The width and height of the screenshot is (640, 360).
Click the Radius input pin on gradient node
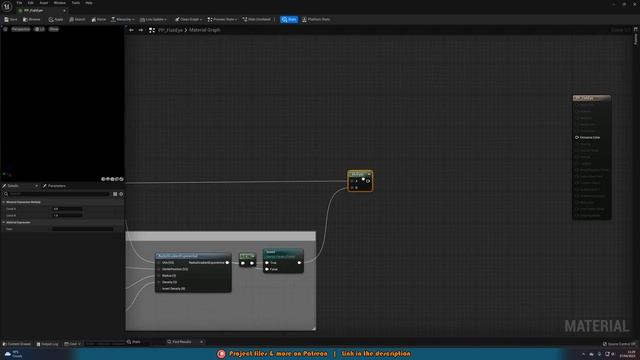pyautogui.click(x=159, y=276)
